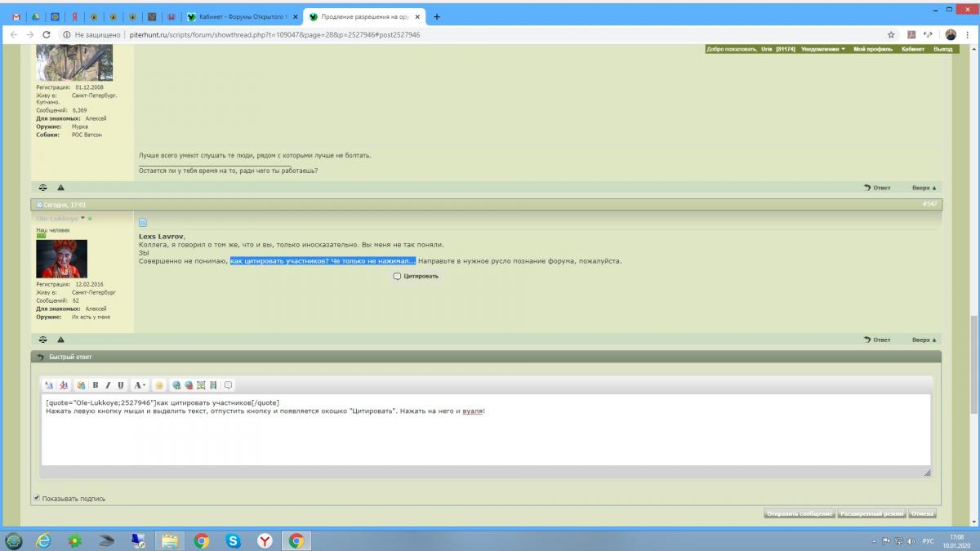Viewport: 980px width, 551px height.
Task: Toggle the "Показывать подпись" checkbox
Action: pyautogui.click(x=37, y=498)
